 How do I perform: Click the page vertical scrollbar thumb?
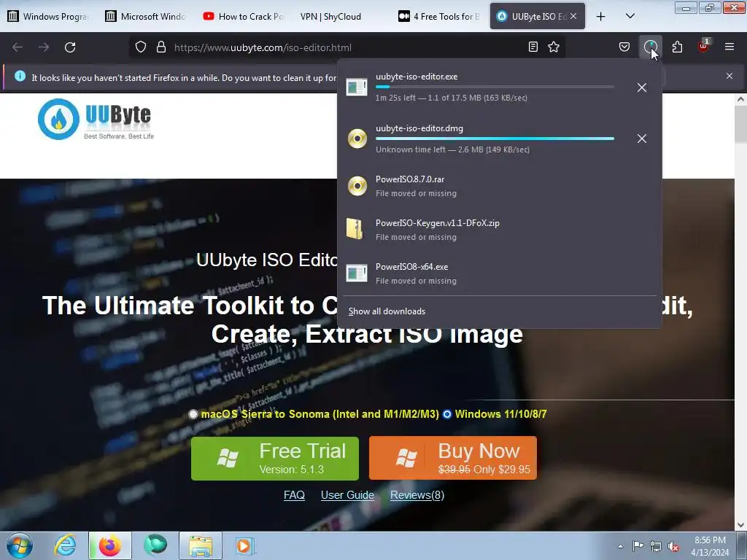740,124
